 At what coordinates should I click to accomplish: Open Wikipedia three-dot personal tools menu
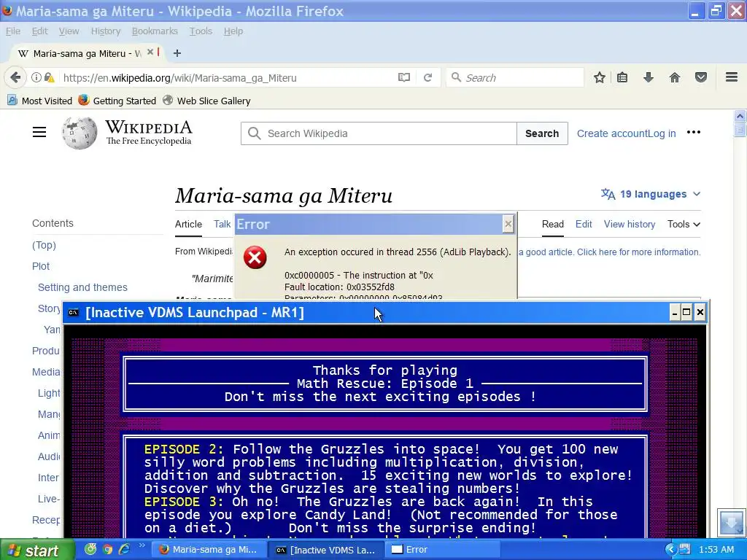(x=694, y=133)
